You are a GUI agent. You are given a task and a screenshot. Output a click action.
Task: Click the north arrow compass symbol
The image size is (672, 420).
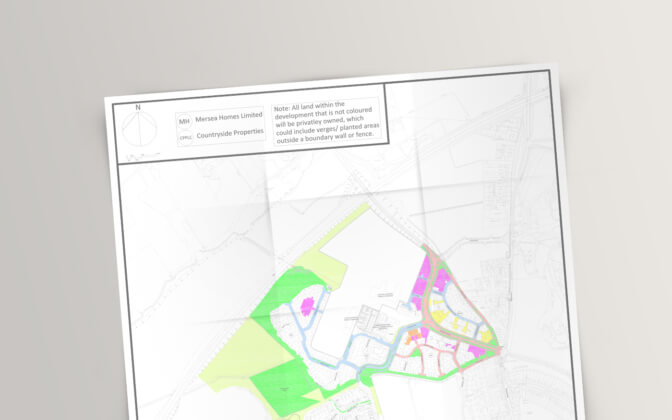(140, 127)
